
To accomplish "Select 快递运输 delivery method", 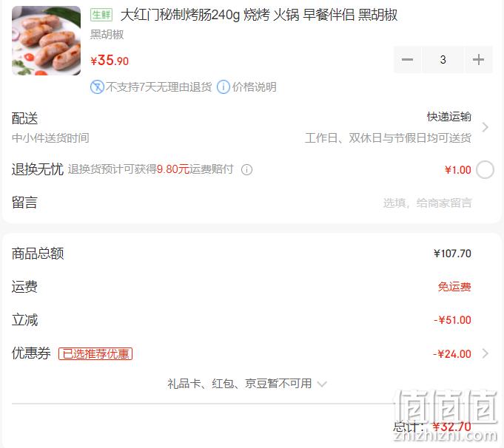I will 449,117.
